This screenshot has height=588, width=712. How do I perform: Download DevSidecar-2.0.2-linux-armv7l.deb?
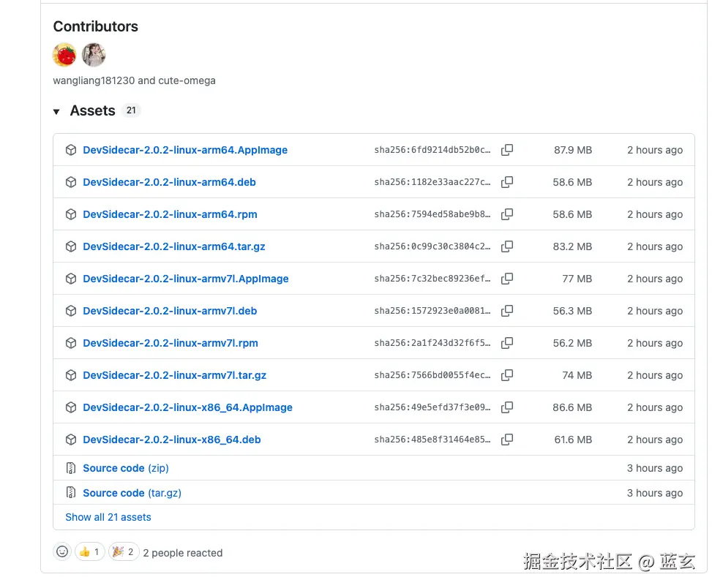pos(170,311)
